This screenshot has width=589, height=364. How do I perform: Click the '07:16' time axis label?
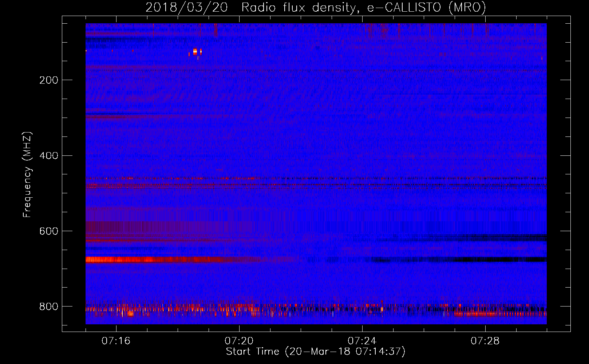(x=116, y=341)
